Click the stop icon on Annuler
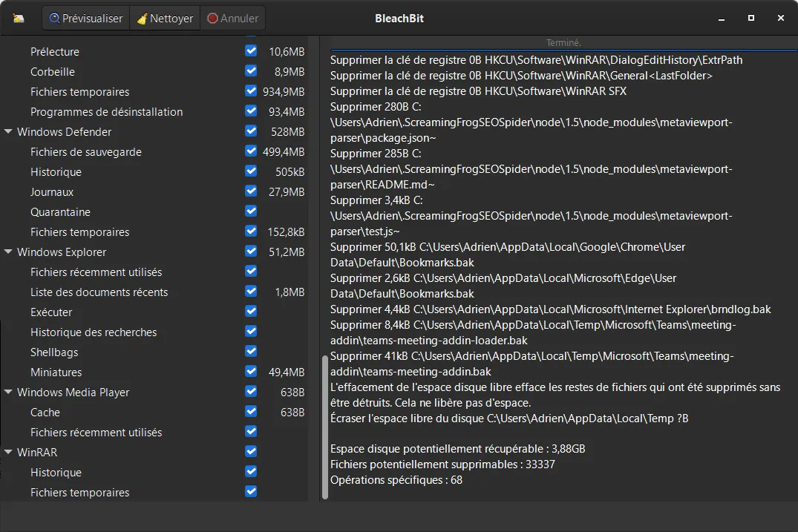Image resolution: width=798 pixels, height=532 pixels. (x=214, y=18)
